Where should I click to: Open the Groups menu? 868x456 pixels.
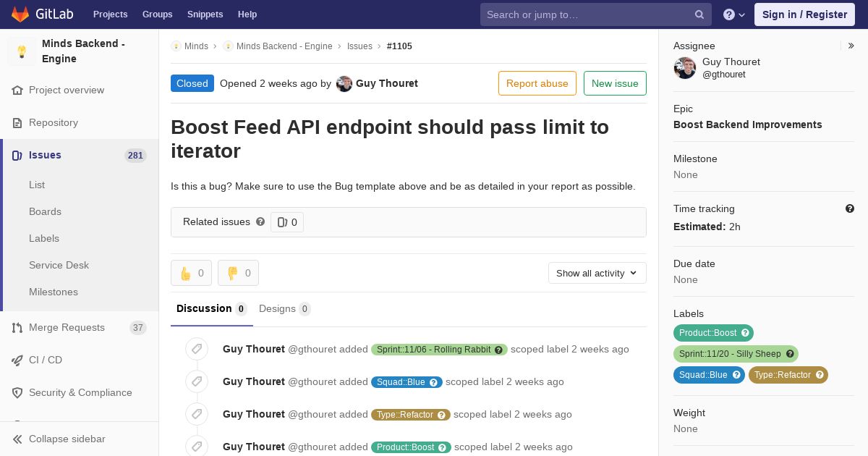158,14
